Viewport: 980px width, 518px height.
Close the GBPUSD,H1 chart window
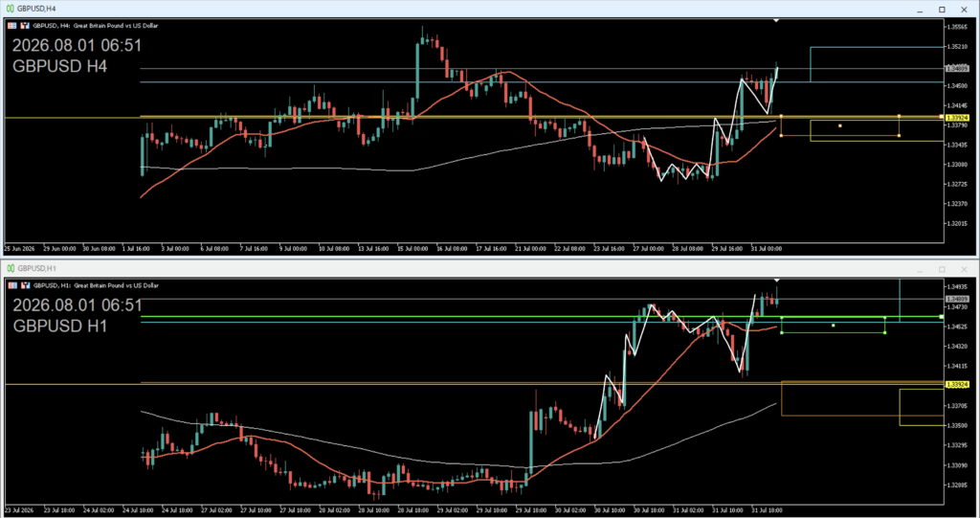(965, 269)
